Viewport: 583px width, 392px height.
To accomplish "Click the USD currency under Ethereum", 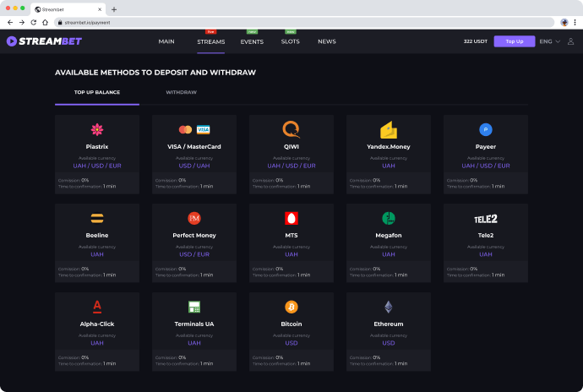I will pyautogui.click(x=389, y=343).
